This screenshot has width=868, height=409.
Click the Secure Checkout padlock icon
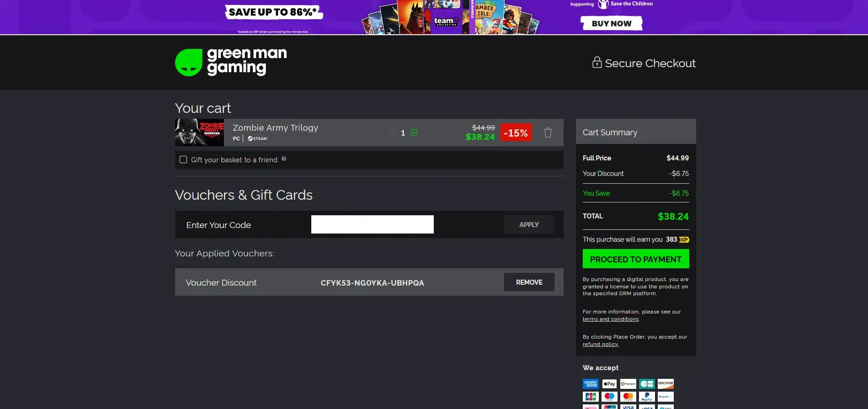(x=597, y=62)
